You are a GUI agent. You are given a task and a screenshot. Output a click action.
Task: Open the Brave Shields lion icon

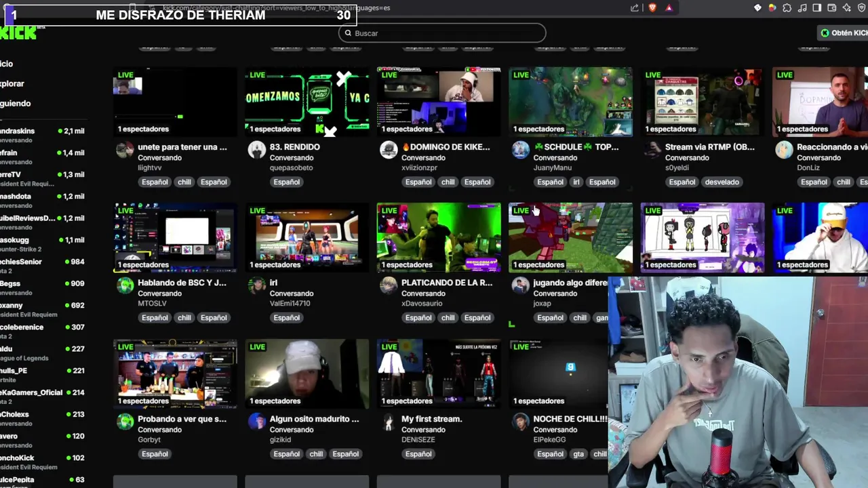click(x=652, y=8)
